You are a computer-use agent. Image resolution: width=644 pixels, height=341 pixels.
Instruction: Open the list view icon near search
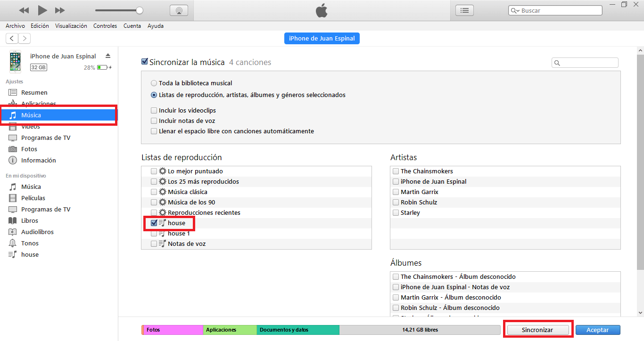464,10
